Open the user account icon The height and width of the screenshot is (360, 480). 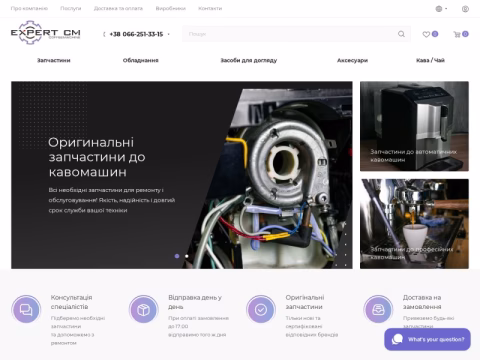tap(465, 9)
